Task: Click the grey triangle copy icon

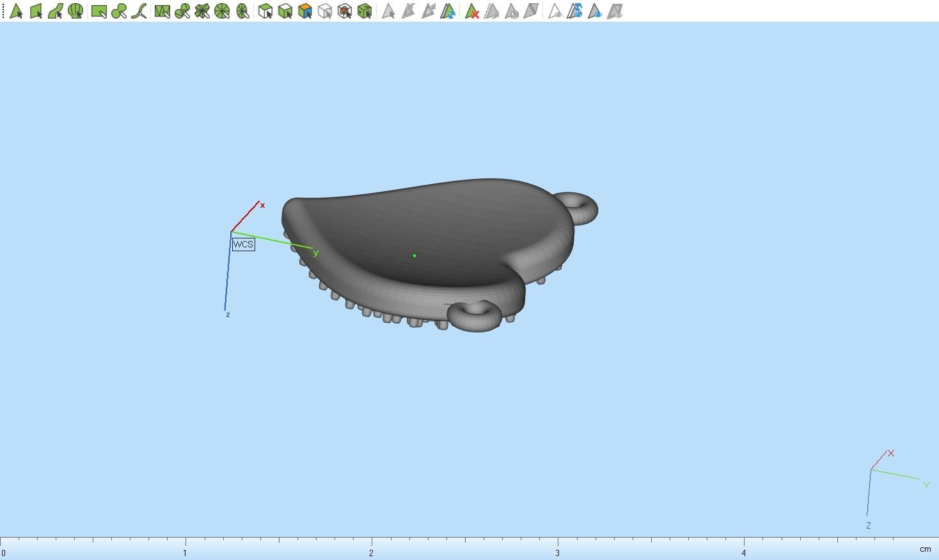Action: 511,11
